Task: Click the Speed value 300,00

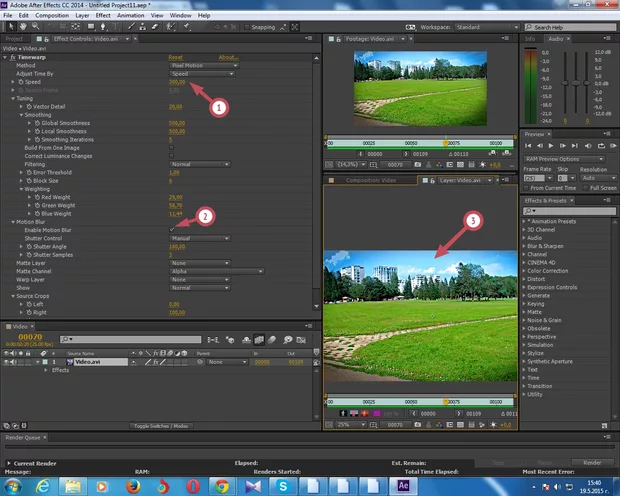Action: tap(177, 82)
